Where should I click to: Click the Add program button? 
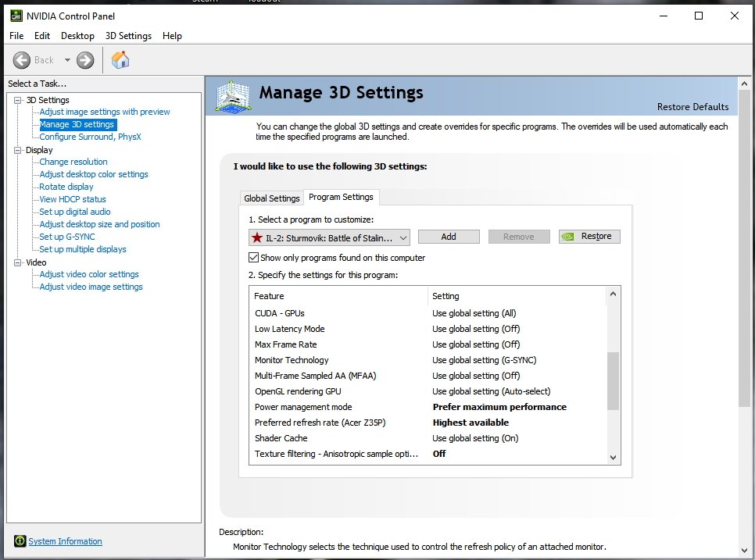coord(448,237)
